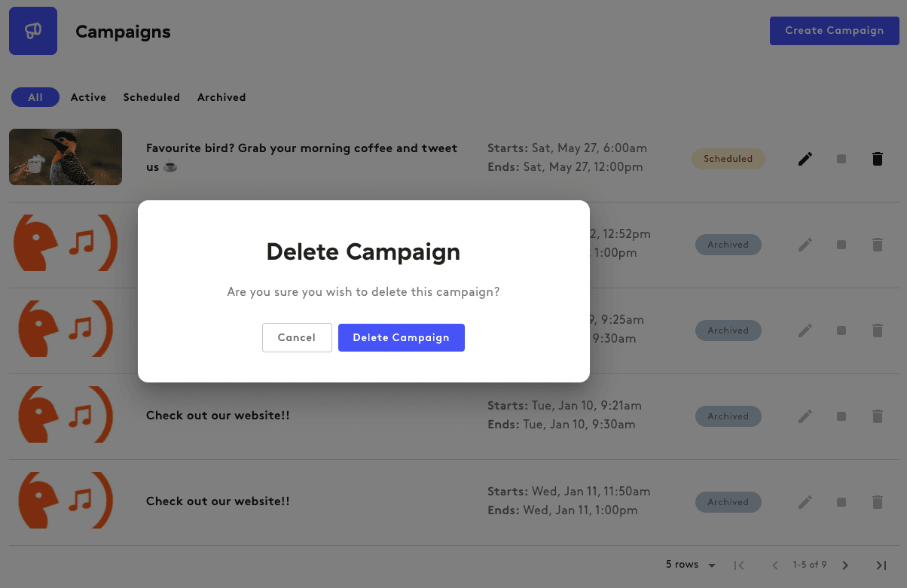Switch to the Active filter
The width and height of the screenshot is (907, 588).
pos(88,97)
